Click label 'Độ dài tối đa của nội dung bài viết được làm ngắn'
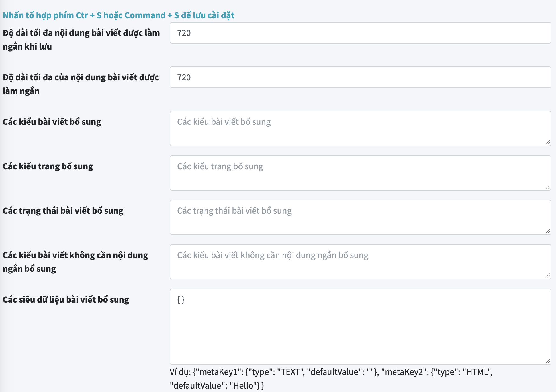556x392 pixels. [81, 84]
